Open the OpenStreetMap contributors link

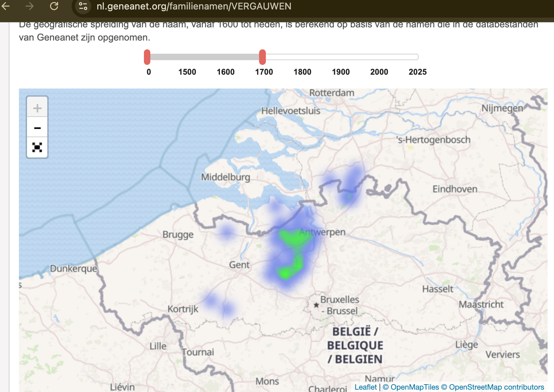click(x=493, y=387)
